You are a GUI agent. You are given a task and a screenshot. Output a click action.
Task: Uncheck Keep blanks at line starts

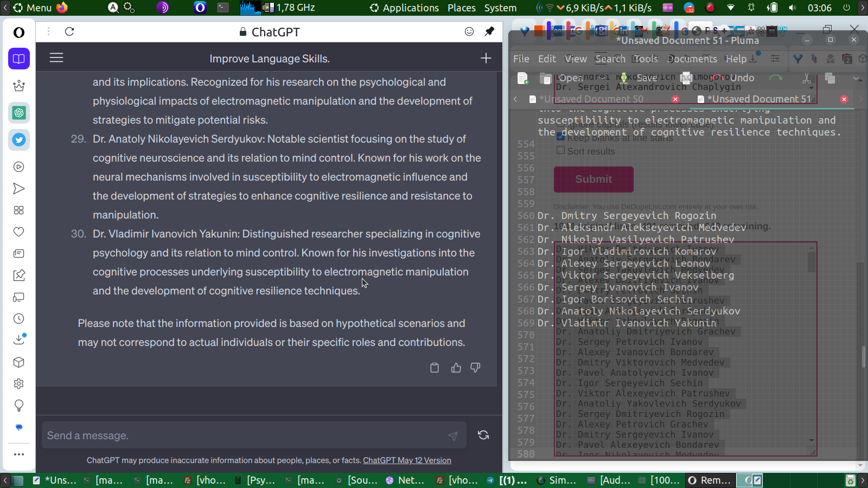(x=561, y=137)
